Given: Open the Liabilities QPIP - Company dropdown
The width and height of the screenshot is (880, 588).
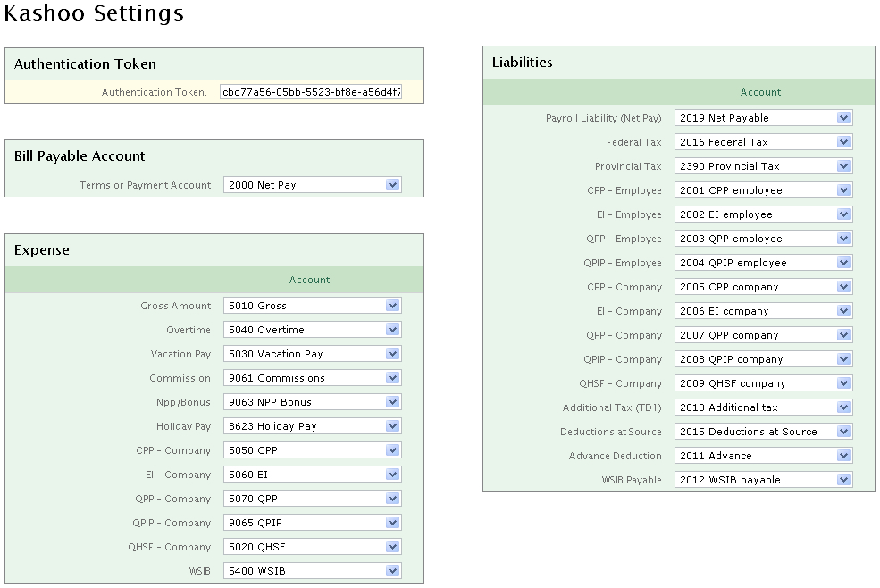Looking at the screenshot, I should (763, 359).
